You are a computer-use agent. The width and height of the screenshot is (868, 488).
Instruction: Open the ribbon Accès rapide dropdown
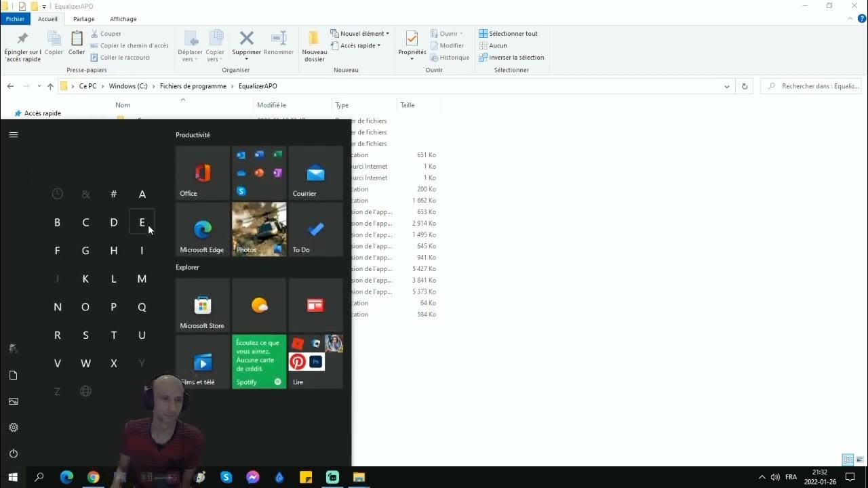pyautogui.click(x=355, y=45)
